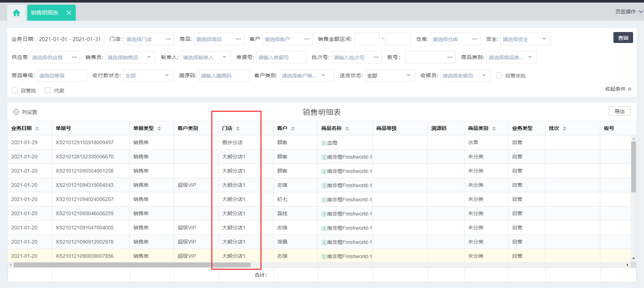Click the horizontal table scrollbar thumb

[132, 265]
